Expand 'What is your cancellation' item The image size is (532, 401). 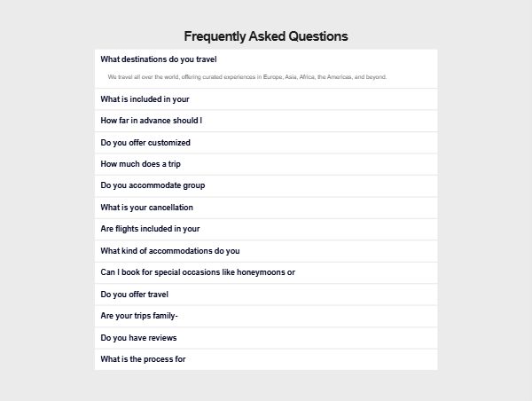(x=266, y=208)
